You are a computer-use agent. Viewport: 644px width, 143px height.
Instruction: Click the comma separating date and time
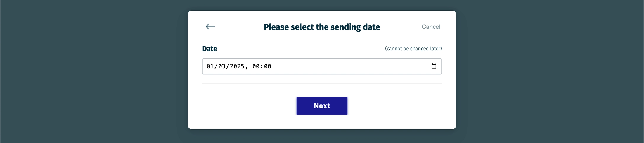pos(246,67)
